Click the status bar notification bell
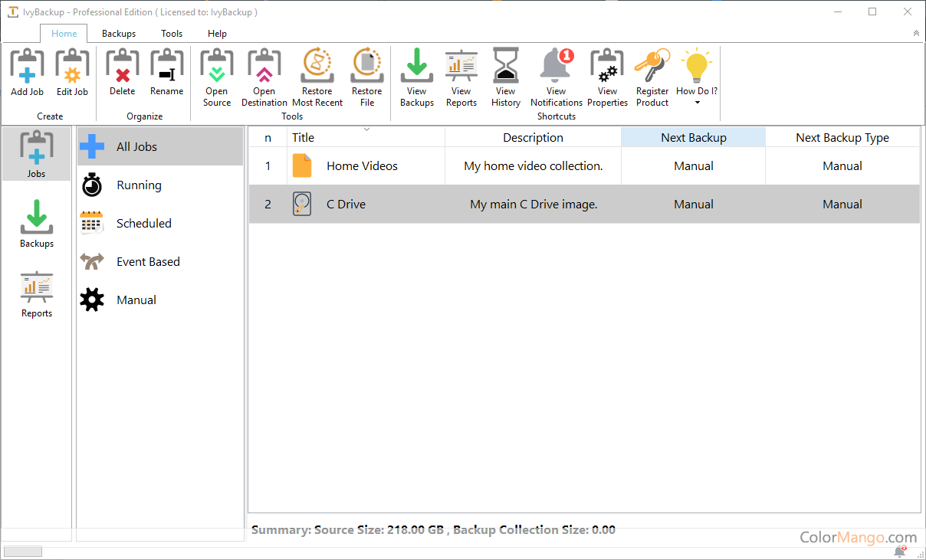Viewport: 926px width, 560px height. point(899,552)
